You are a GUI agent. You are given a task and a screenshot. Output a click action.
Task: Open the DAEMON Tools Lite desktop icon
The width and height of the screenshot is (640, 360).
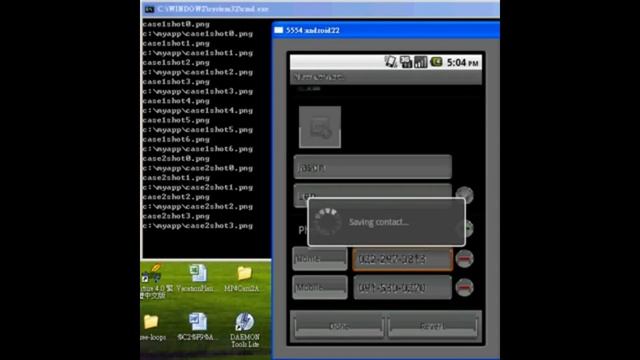(x=244, y=330)
